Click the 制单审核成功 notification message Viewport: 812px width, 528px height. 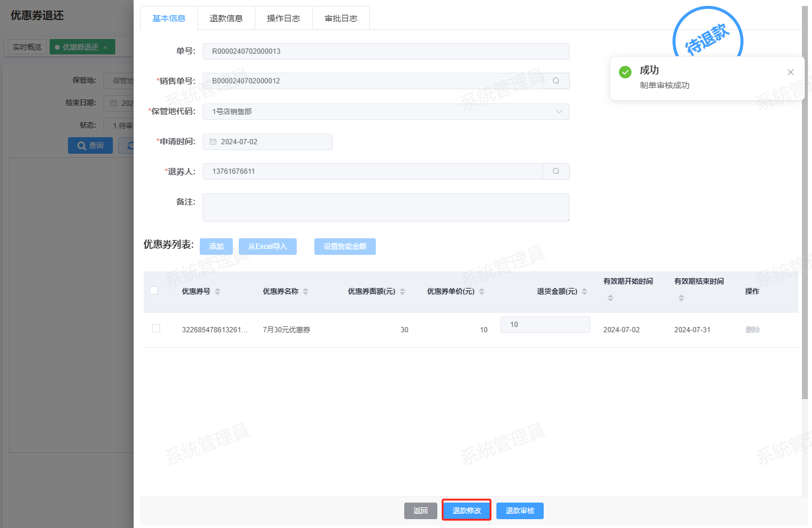(665, 86)
